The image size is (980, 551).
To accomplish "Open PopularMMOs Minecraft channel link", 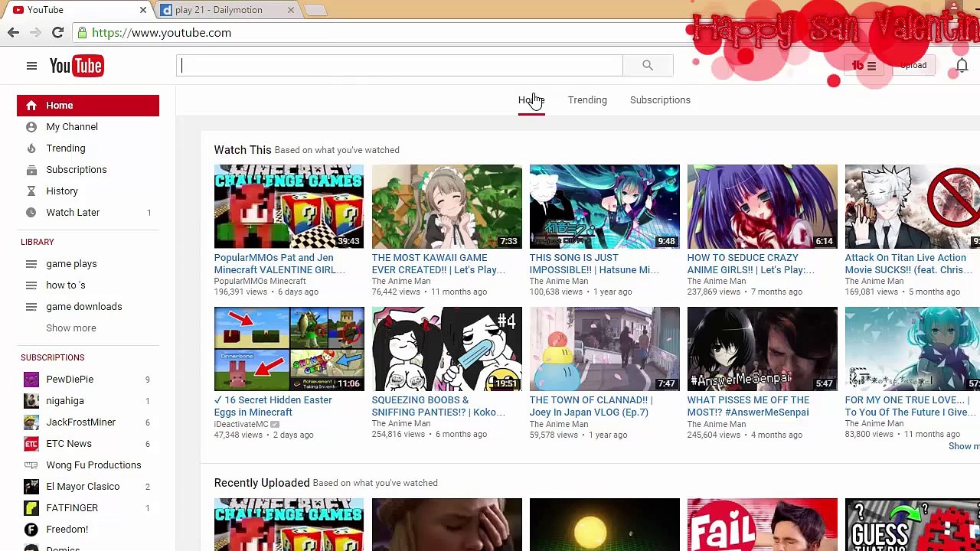I will tap(260, 281).
